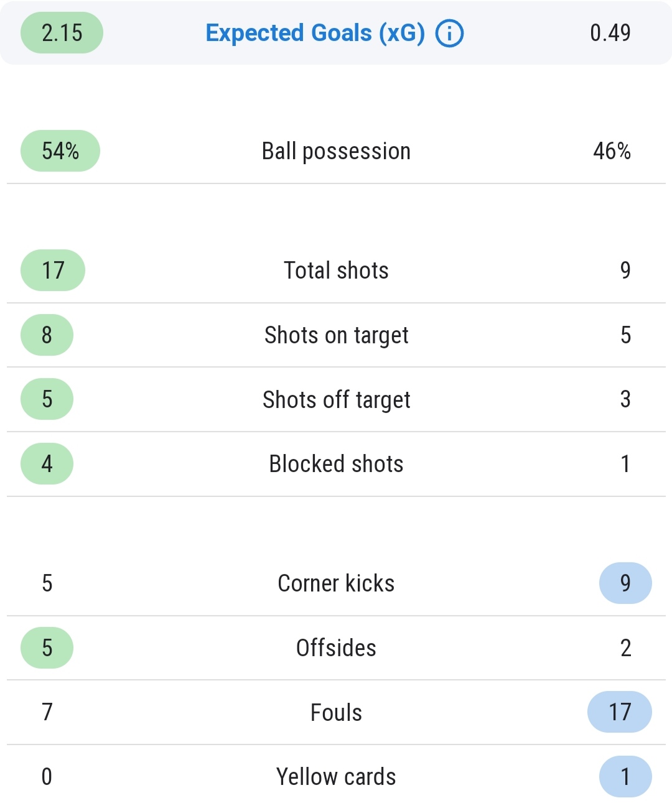Tap the 4 blocked shots badge

pos(47,464)
